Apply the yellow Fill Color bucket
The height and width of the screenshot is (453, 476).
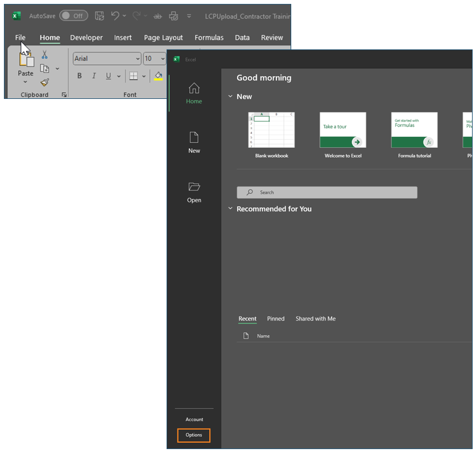click(158, 76)
